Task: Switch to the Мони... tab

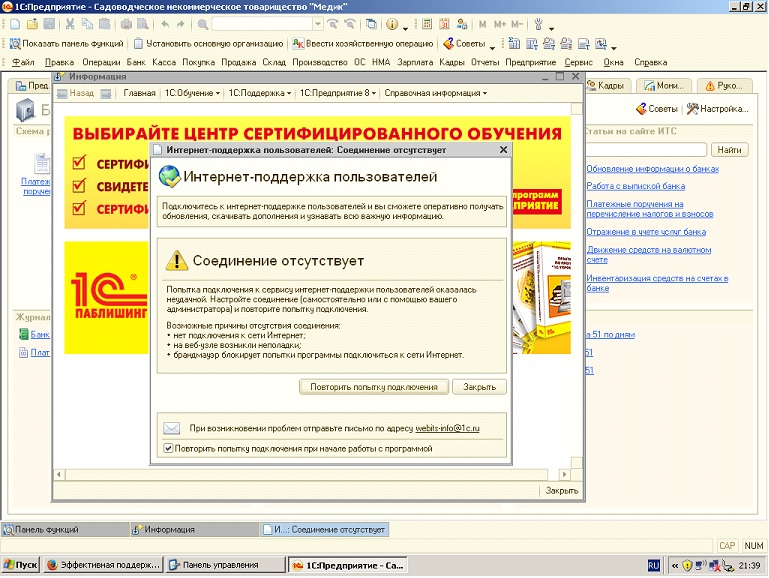Action: coord(664,86)
